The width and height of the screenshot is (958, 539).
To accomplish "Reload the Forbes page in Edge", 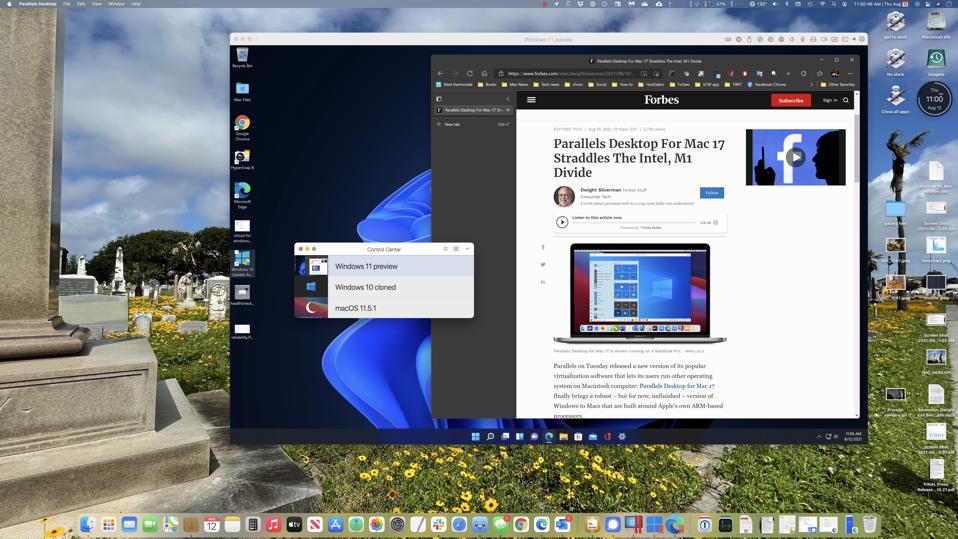I will (x=470, y=73).
